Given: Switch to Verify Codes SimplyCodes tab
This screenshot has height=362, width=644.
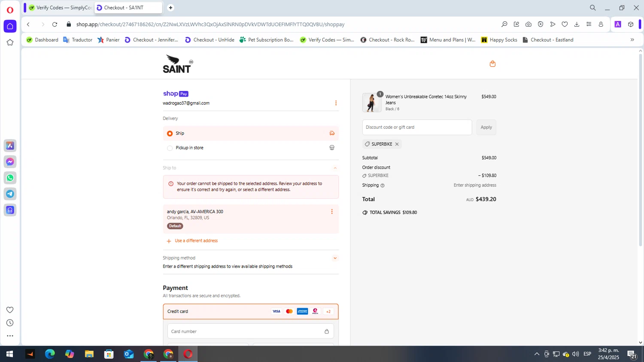Looking at the screenshot, I should (x=59, y=8).
